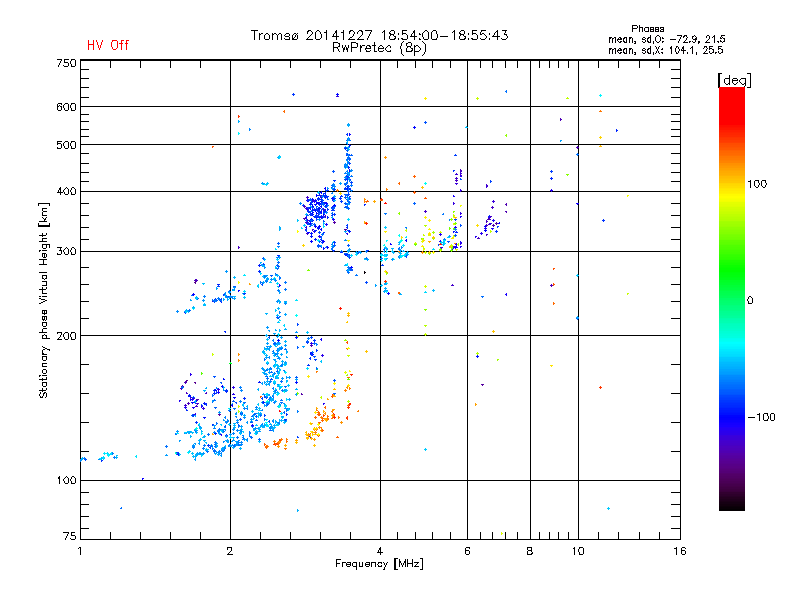Image resolution: width=800 pixels, height=600 pixels.
Task: Click the colorbar tick label '0'
Action: [x=750, y=301]
